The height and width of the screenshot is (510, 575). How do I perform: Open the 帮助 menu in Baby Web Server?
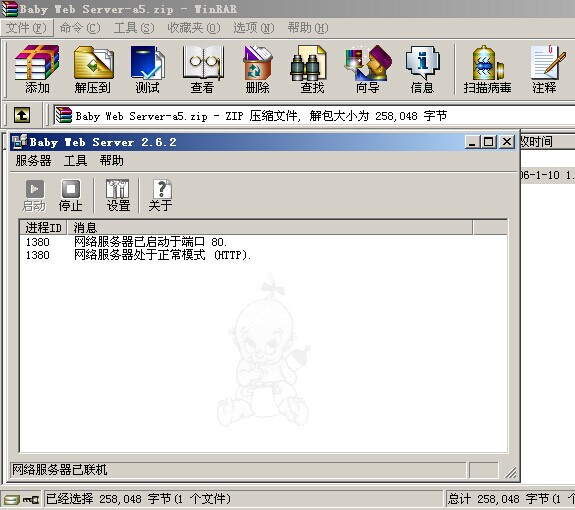pyautogui.click(x=111, y=161)
